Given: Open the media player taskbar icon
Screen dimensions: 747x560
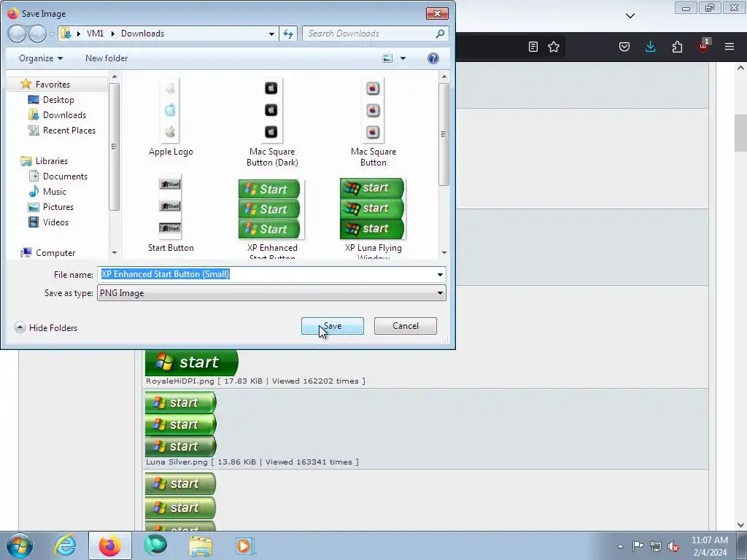Looking at the screenshot, I should pyautogui.click(x=245, y=545).
